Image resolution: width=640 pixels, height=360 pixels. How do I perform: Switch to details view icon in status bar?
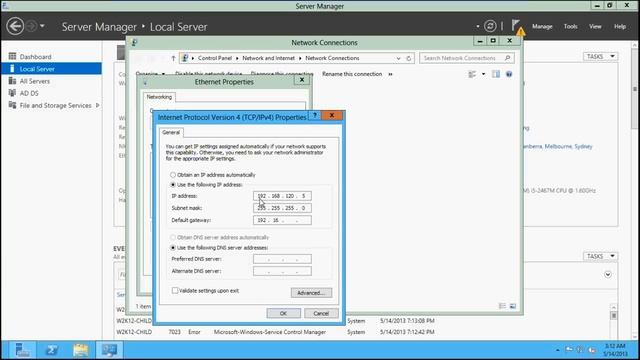[502, 306]
